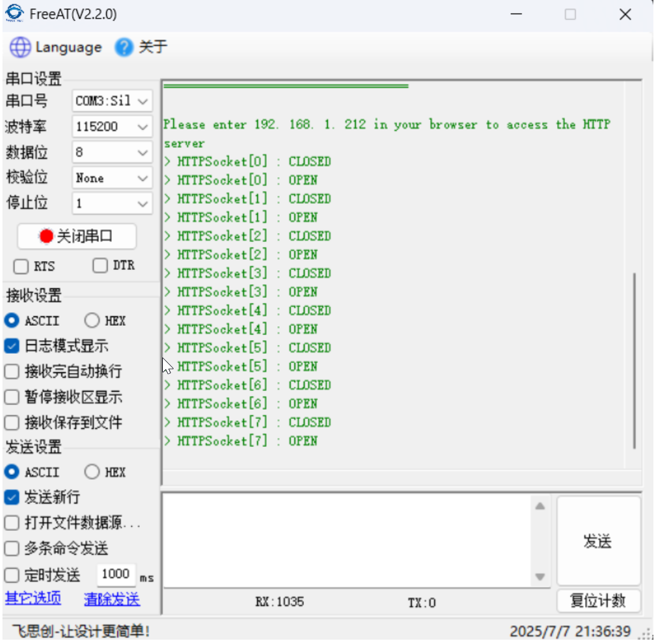The width and height of the screenshot is (654, 644).
Task: Click the receive log vertical scrollbar
Action: point(634,360)
